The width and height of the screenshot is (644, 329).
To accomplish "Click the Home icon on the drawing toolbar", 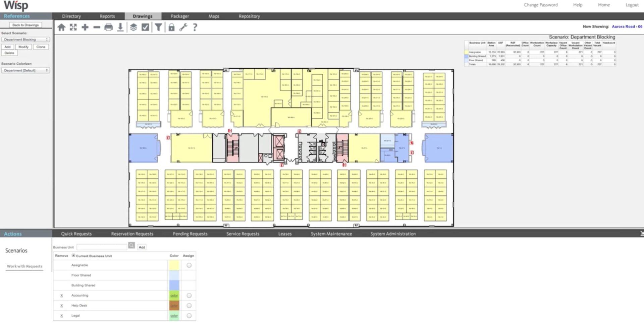I will [x=62, y=27].
